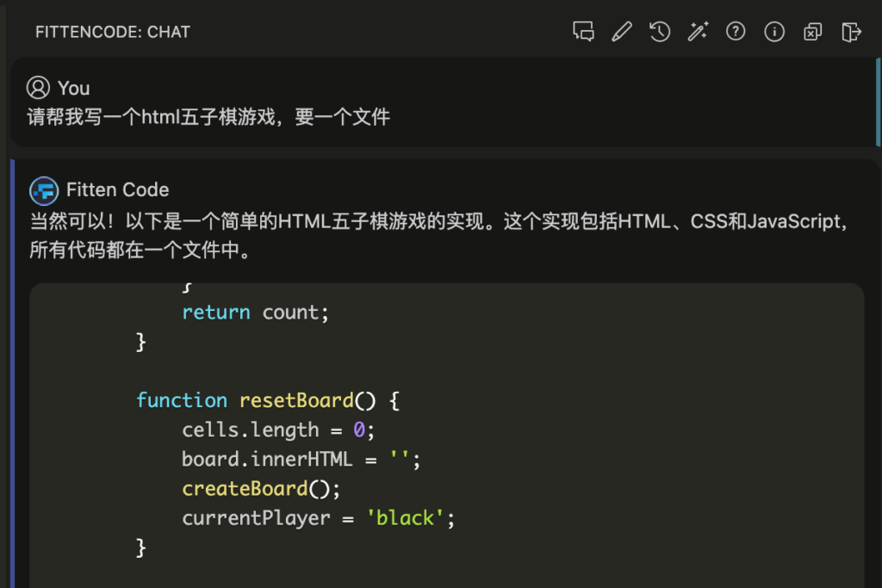The height and width of the screenshot is (588, 882).
Task: Click the magic wand icon
Action: [x=698, y=32]
